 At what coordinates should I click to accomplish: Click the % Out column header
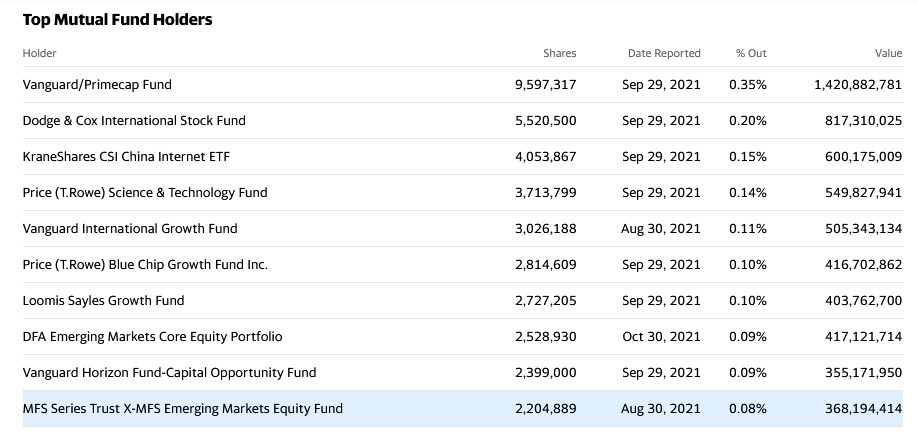[x=751, y=53]
